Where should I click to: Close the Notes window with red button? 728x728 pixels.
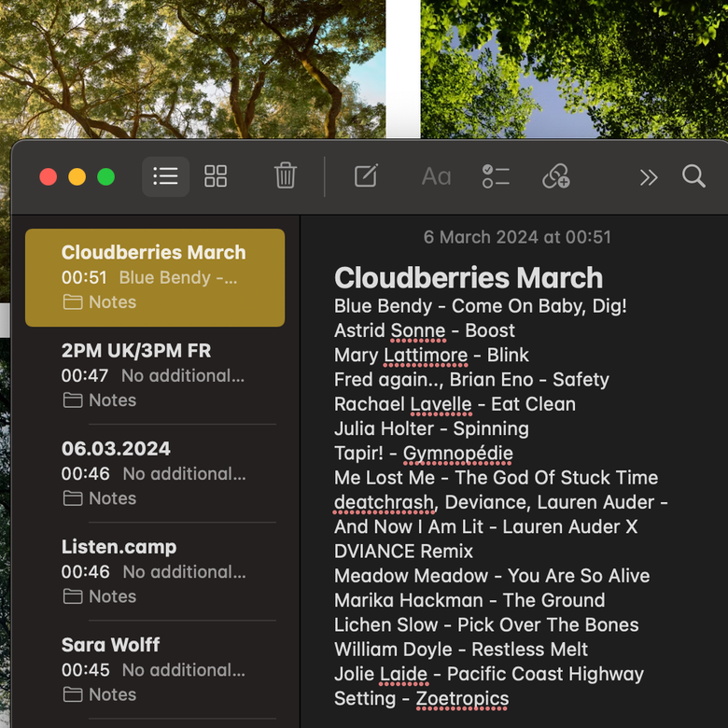point(49,177)
